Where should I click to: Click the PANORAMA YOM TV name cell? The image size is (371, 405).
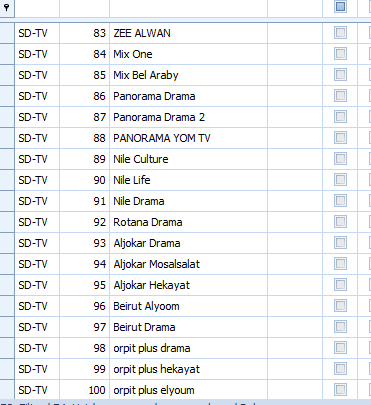[x=188, y=138]
